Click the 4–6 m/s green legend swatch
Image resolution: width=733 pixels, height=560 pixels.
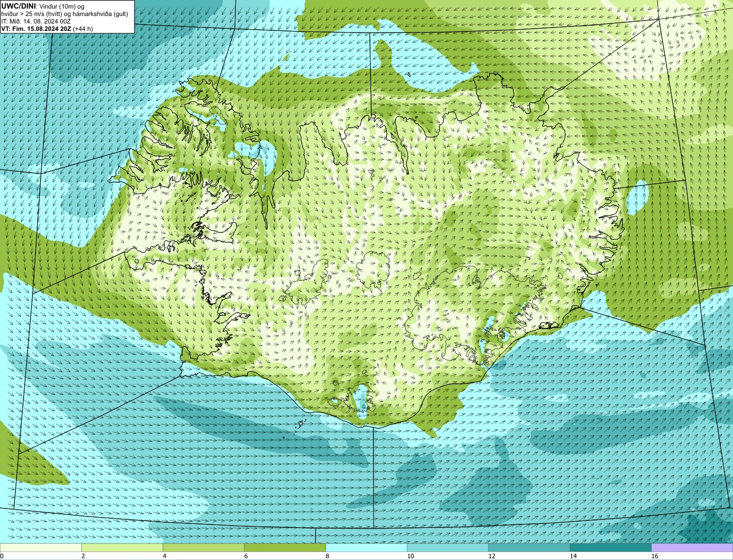[203, 548]
